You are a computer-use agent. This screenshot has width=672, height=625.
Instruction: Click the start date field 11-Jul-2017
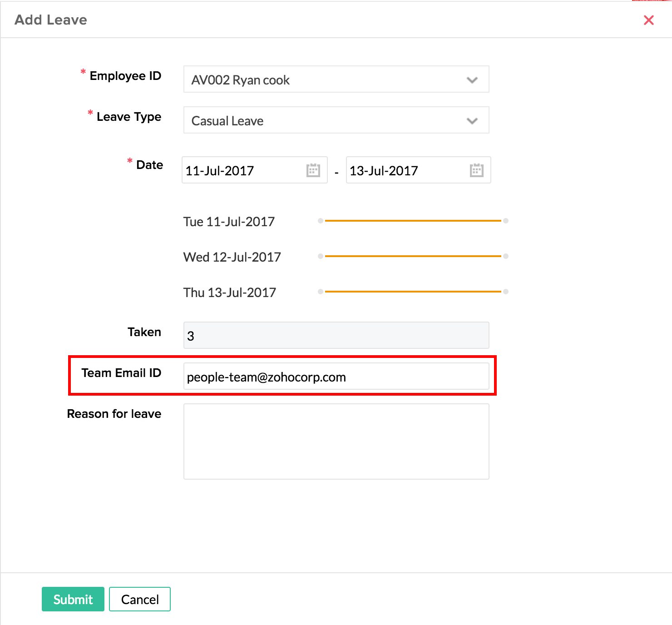tap(255, 170)
